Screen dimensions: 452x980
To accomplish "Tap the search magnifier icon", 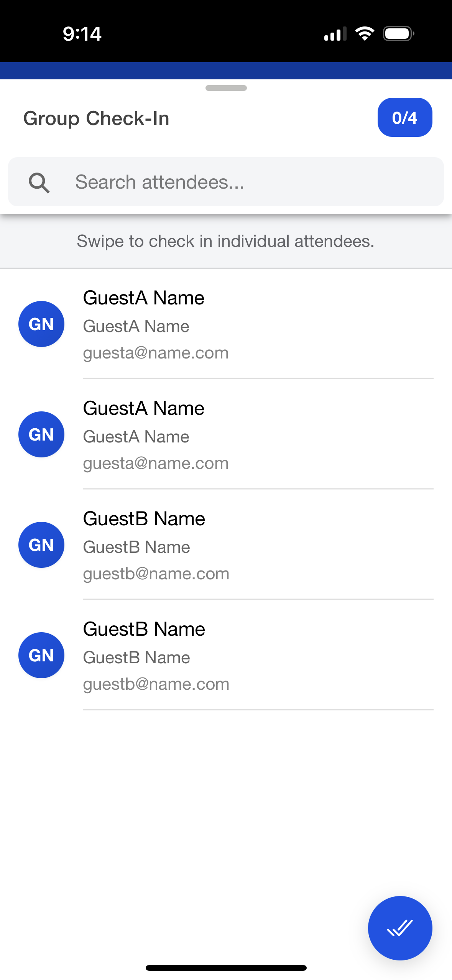I will 39,183.
